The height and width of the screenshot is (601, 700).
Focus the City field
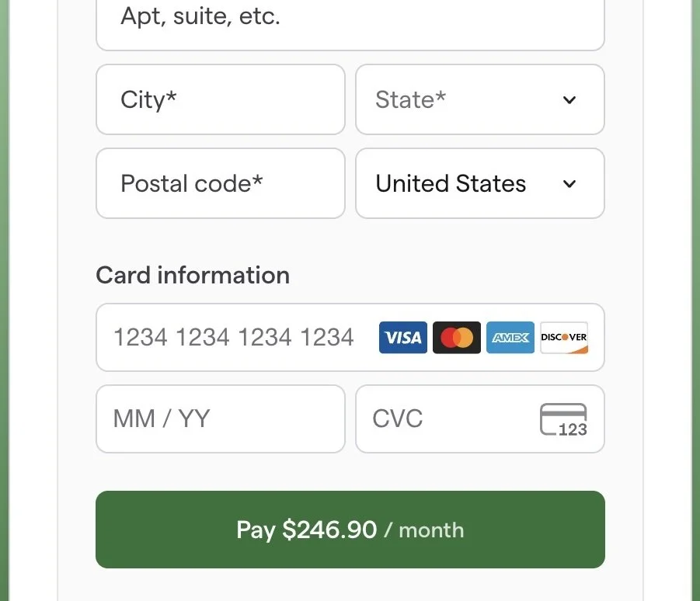point(221,99)
